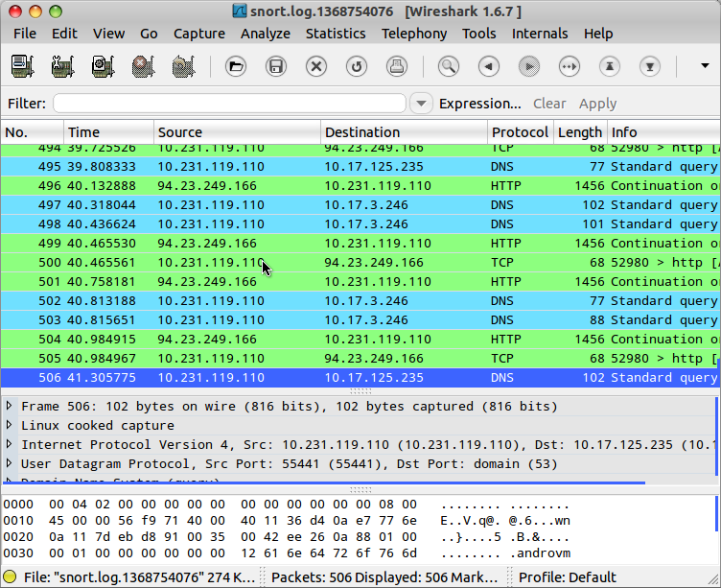721x588 pixels.
Task: Expand Internet Protocol Version 4 node
Action: [9, 444]
